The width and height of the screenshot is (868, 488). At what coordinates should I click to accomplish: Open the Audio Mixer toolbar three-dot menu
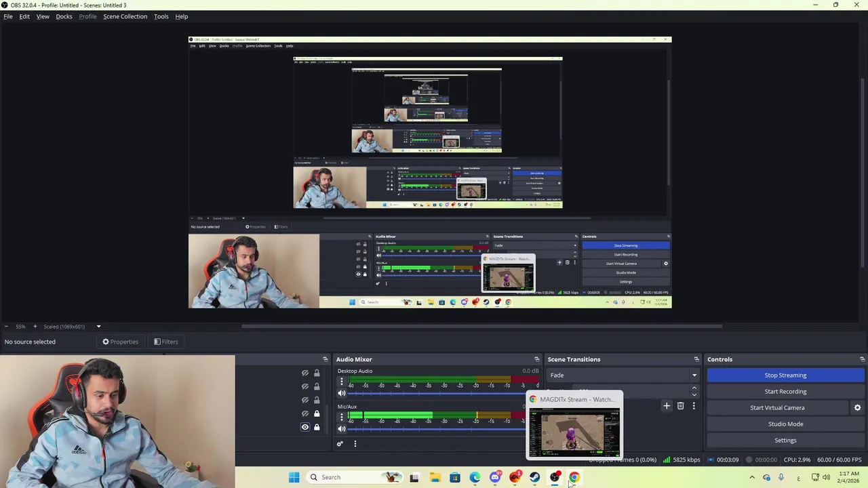pyautogui.click(x=355, y=444)
